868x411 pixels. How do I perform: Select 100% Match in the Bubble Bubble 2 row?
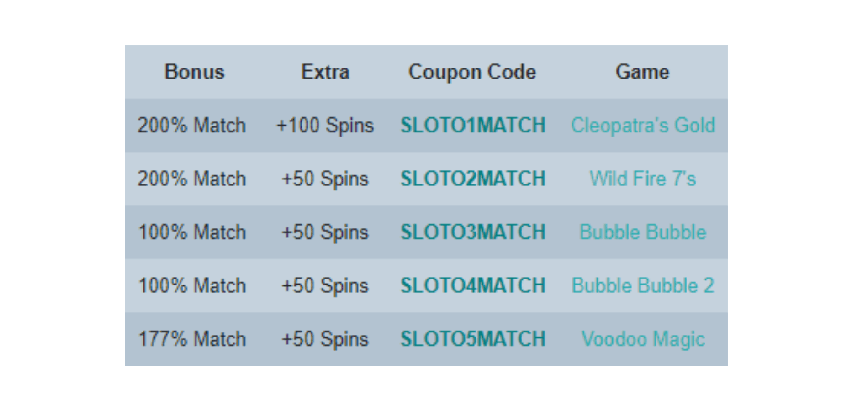point(192,285)
